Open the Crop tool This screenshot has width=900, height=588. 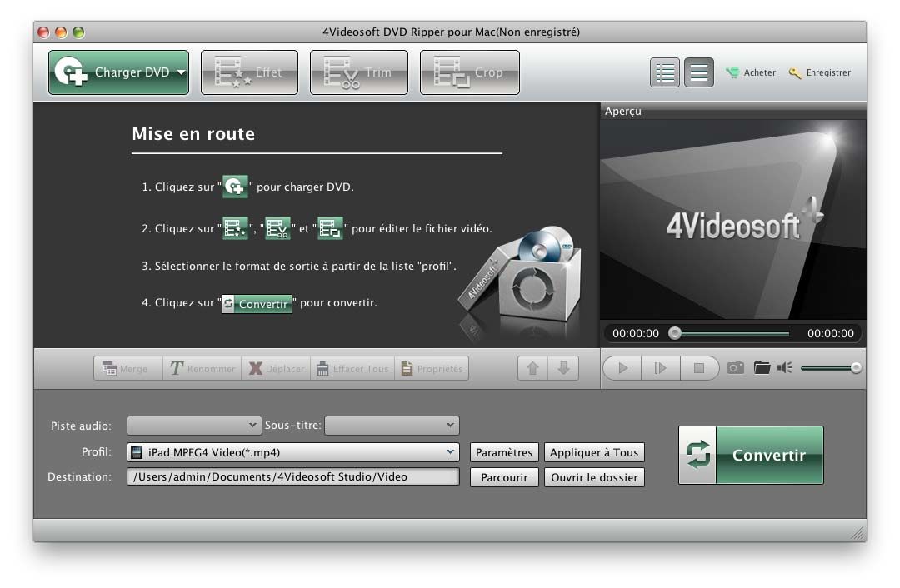469,72
